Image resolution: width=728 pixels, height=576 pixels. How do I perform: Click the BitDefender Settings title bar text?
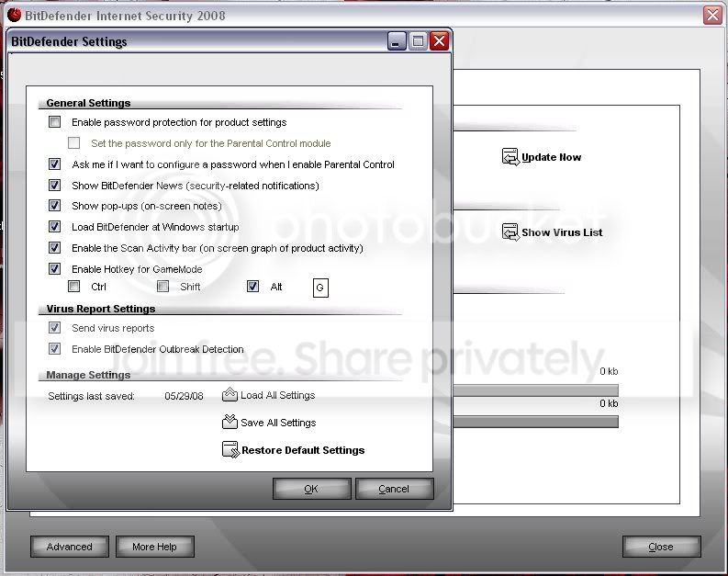(69, 41)
